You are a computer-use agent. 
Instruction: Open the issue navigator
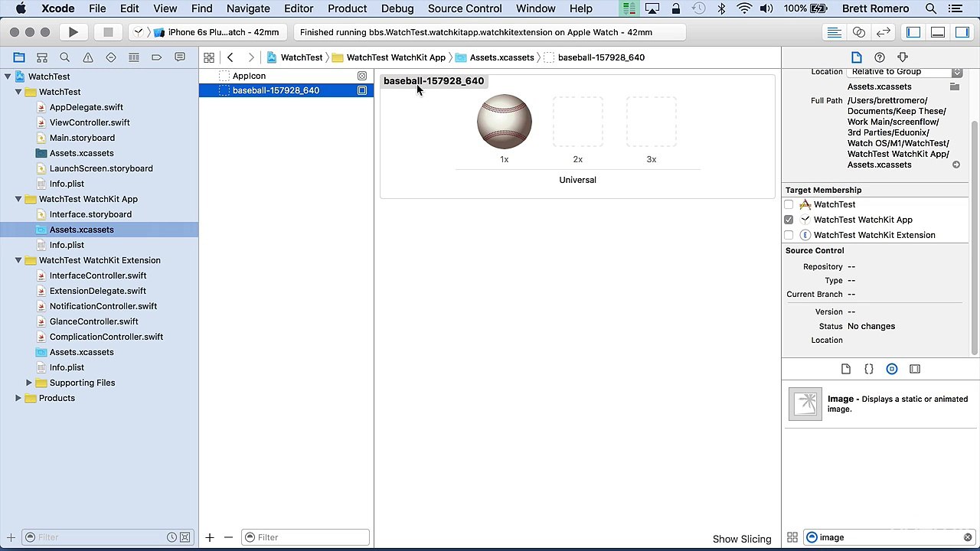pos(88,57)
